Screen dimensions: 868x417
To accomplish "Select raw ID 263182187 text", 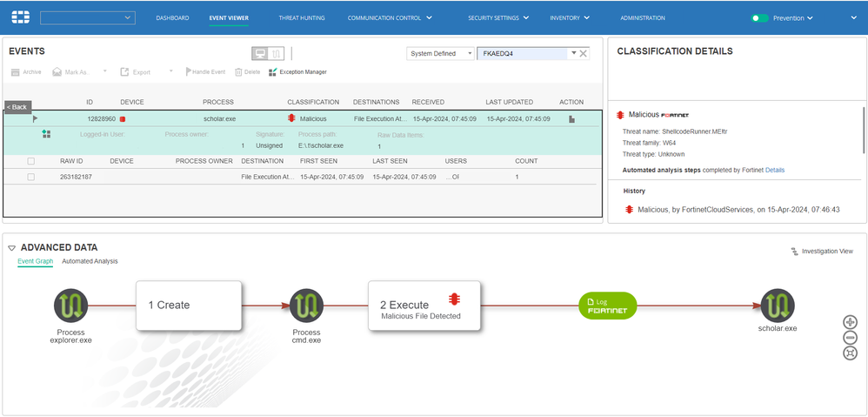I will pos(76,177).
